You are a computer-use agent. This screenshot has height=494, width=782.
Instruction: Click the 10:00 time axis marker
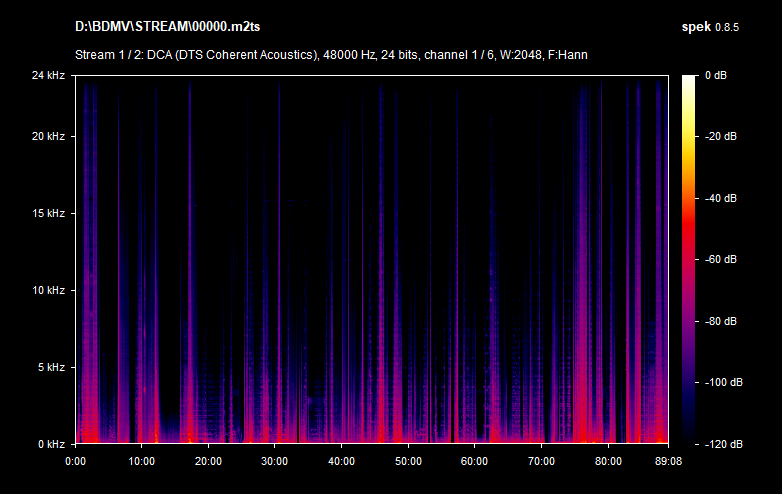[142, 461]
